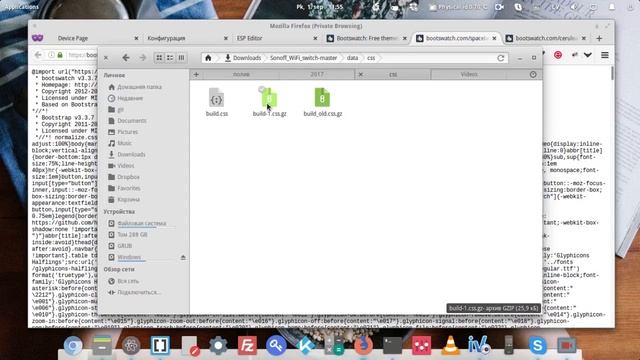Open the notifications bell in panel
The image size is (640, 360).
[x=612, y=7]
